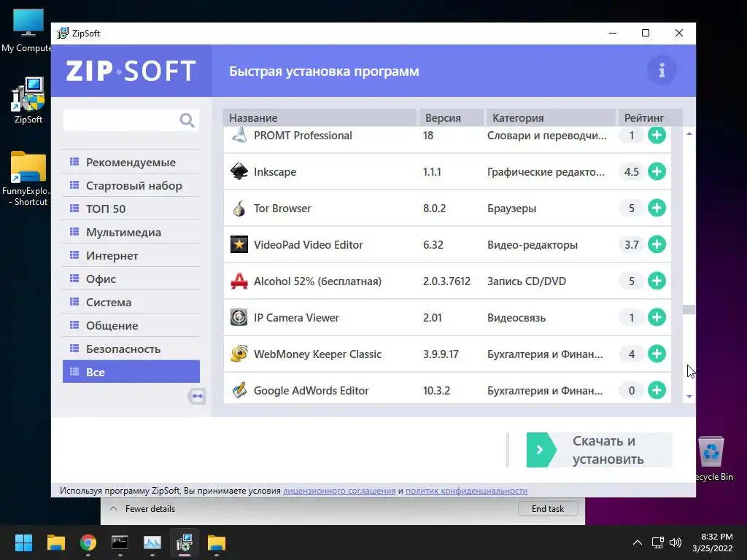Click the ZIP·SOFT logo
Viewport: 747px width, 560px height.
(131, 71)
